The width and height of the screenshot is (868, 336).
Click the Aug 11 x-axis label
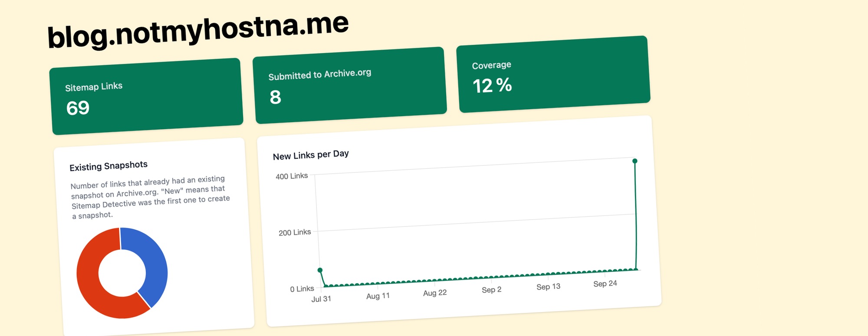click(378, 296)
